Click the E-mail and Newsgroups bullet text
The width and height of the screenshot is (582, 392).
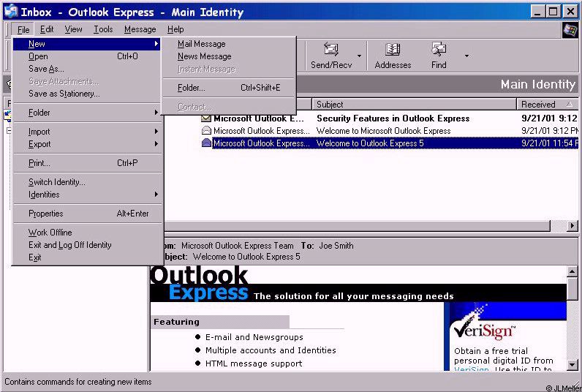[x=254, y=337]
